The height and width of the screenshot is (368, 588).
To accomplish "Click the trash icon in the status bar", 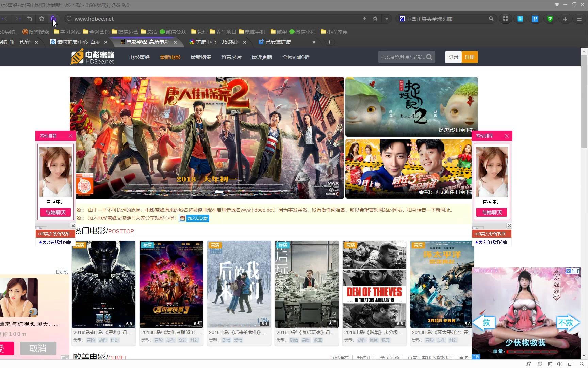I will [550, 364].
